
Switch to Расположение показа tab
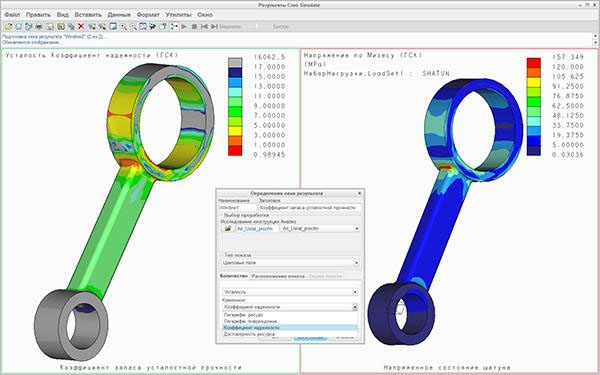(x=278, y=276)
